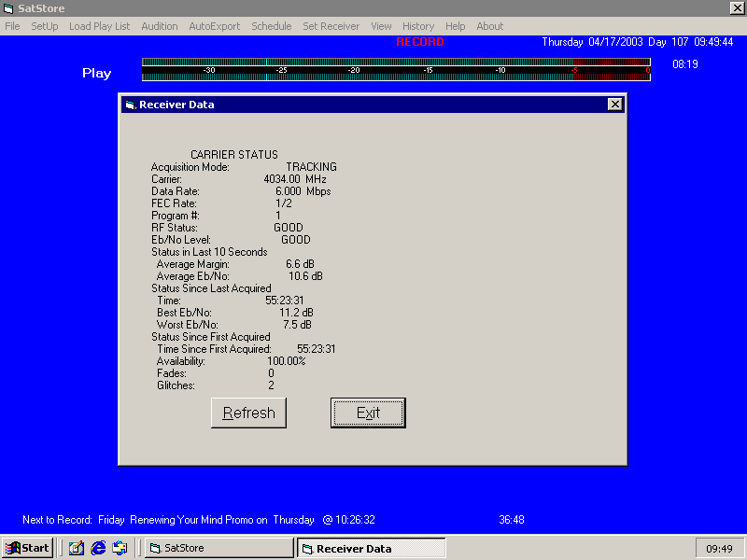Screen dimensions: 747x560
Task: Open the About menu
Action: tap(489, 26)
